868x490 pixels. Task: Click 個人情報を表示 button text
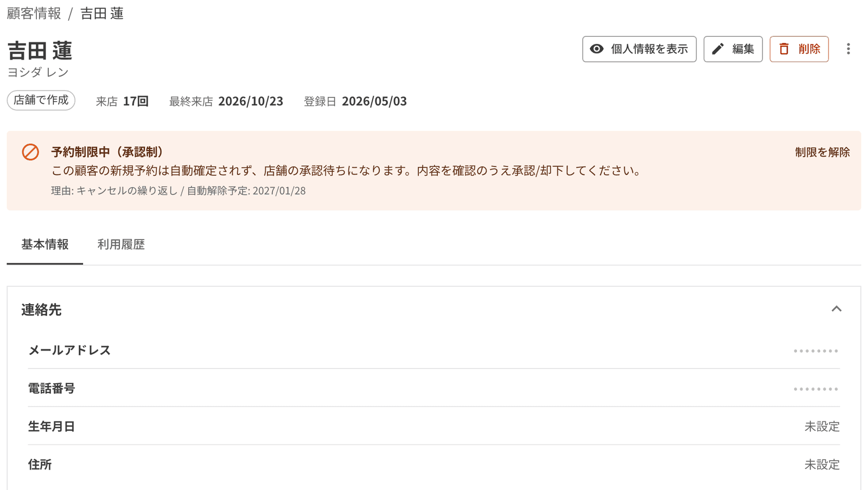[649, 49]
